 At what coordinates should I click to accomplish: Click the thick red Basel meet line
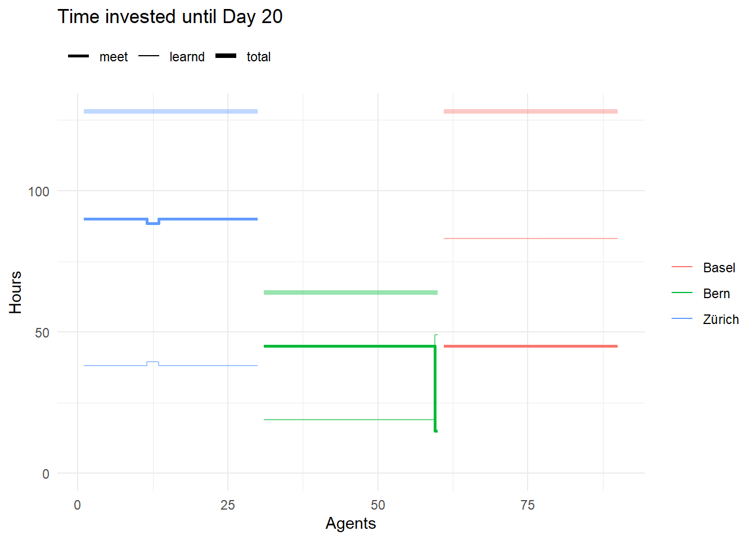pyautogui.click(x=530, y=346)
